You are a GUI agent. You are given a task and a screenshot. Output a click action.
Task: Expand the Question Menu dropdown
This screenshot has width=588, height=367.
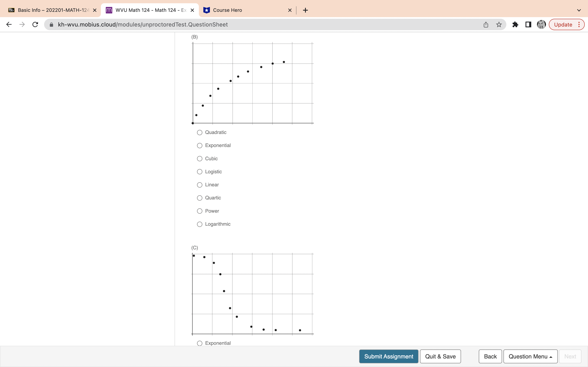(530, 356)
